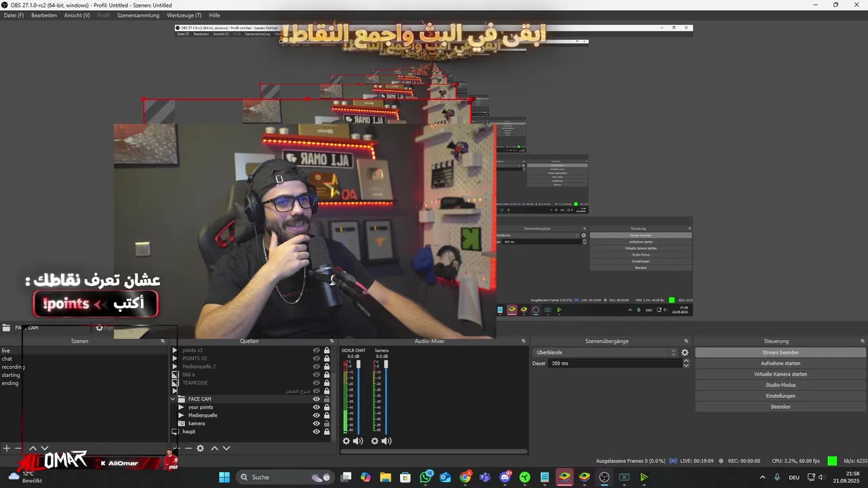Open the Datei (F) menu
868x488 pixels.
(x=14, y=15)
